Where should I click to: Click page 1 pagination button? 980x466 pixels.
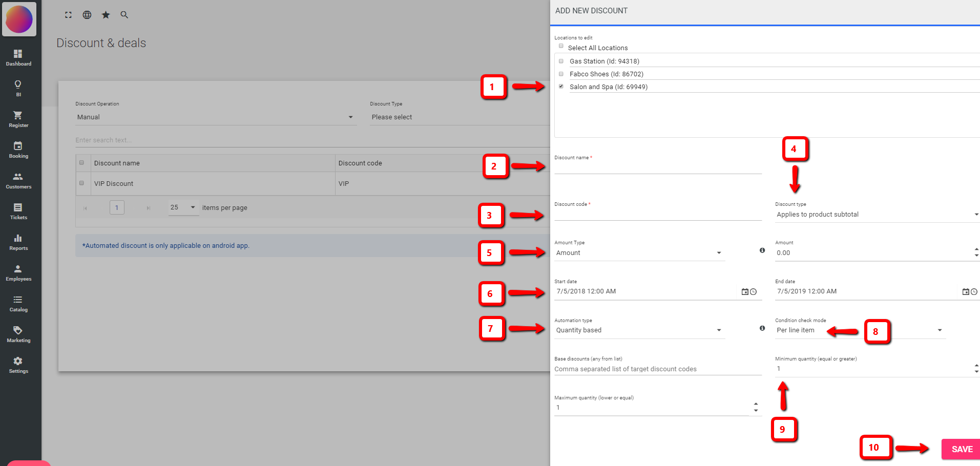click(117, 207)
